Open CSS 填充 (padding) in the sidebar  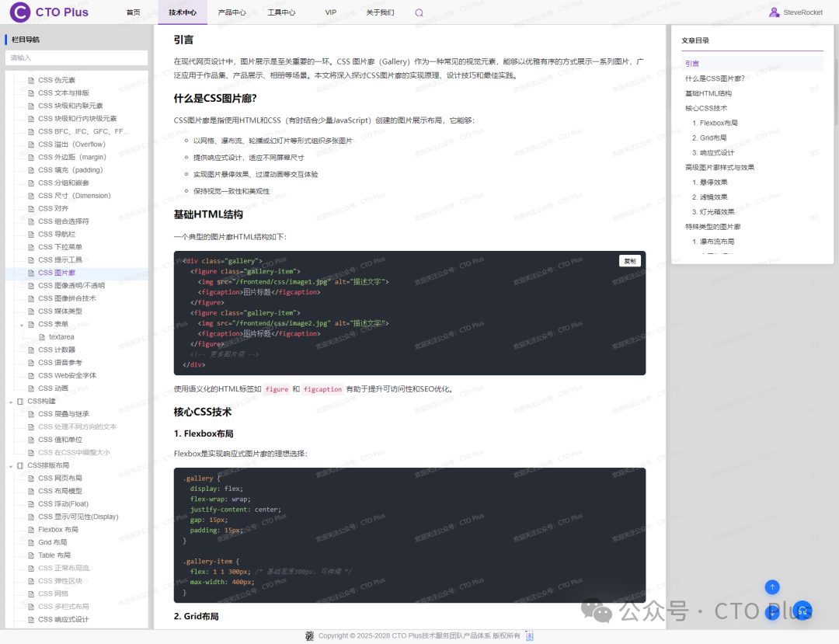(x=71, y=170)
